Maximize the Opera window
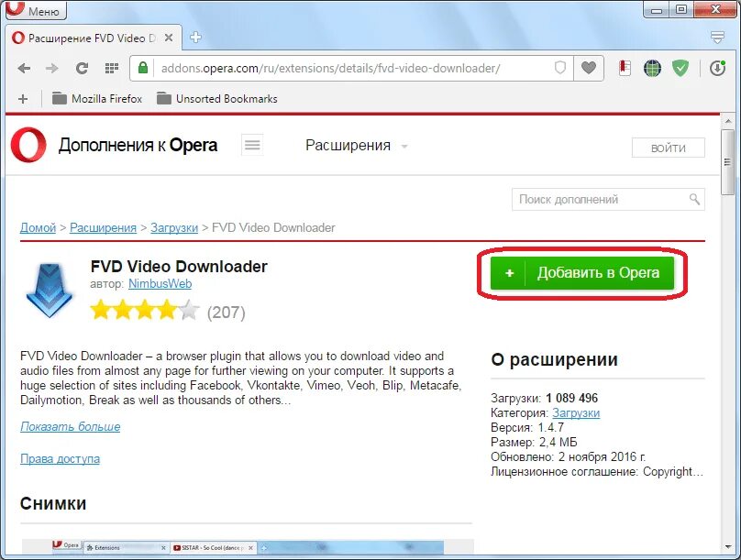741x560 pixels. pyautogui.click(x=681, y=9)
